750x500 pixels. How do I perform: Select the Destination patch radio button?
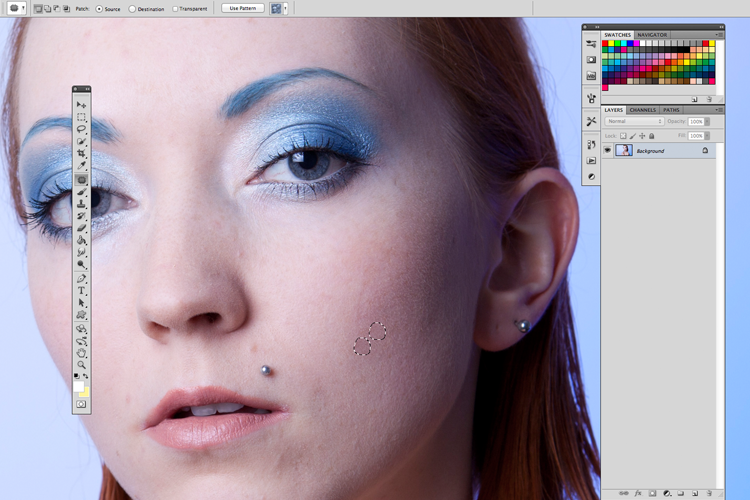click(132, 9)
